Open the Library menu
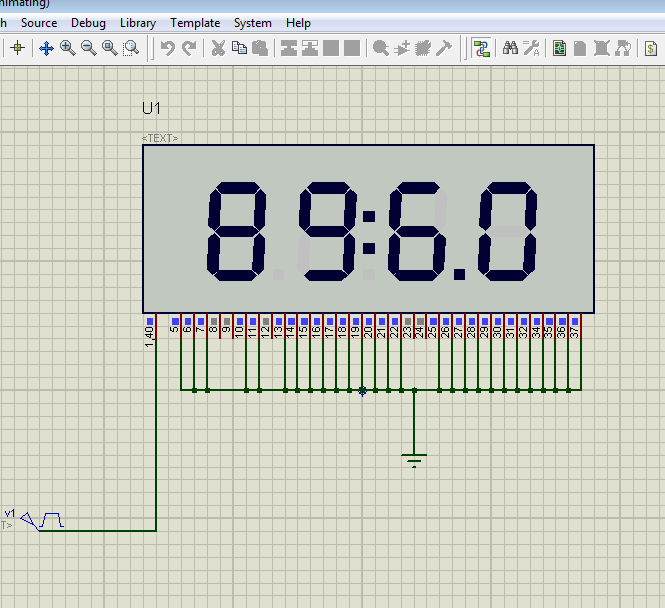665x608 pixels. [x=138, y=23]
